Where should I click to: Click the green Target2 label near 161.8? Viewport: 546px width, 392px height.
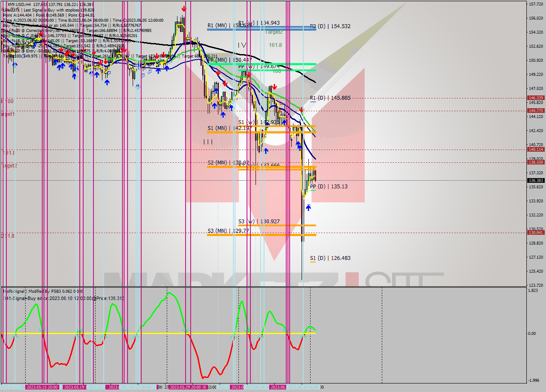click(x=274, y=32)
